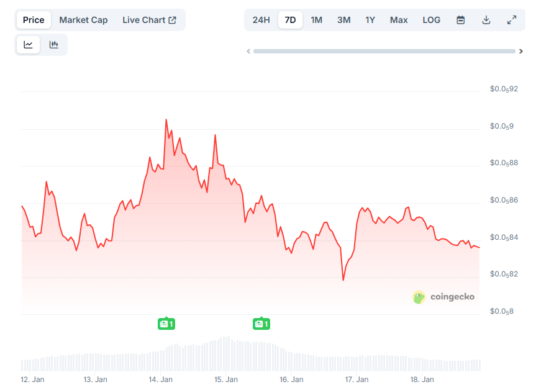This screenshot has width=536, height=392.
Task: Click the CoinGecko logo watermark
Action: pyautogui.click(x=444, y=297)
